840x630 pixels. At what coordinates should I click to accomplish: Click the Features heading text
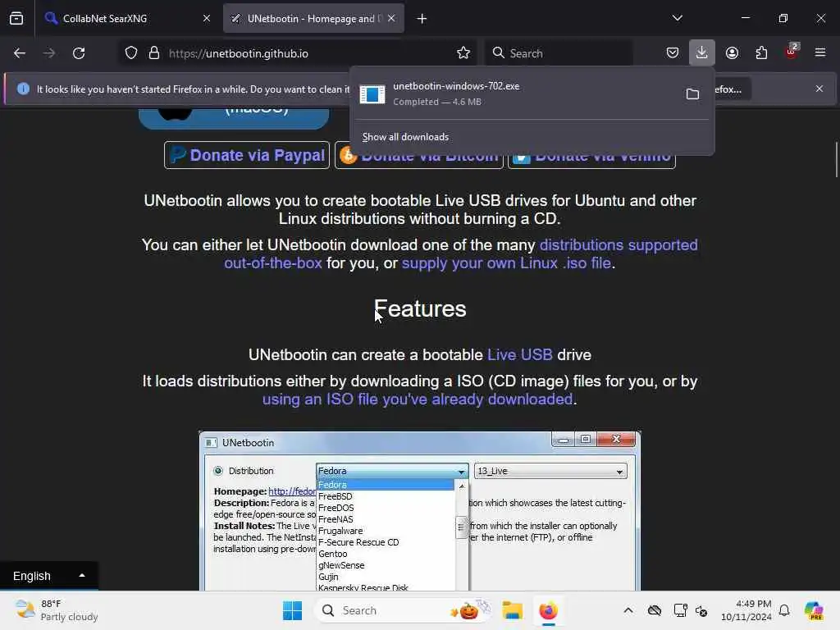point(420,308)
